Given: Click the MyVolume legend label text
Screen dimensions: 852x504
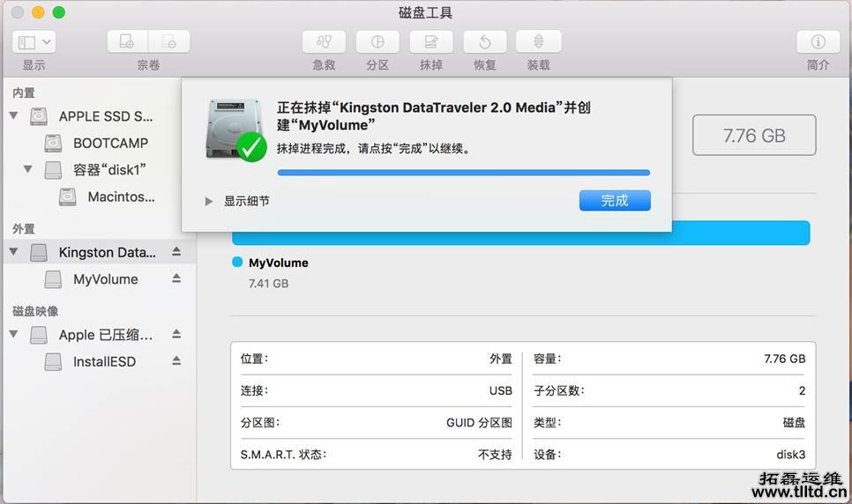Looking at the screenshot, I should (278, 263).
